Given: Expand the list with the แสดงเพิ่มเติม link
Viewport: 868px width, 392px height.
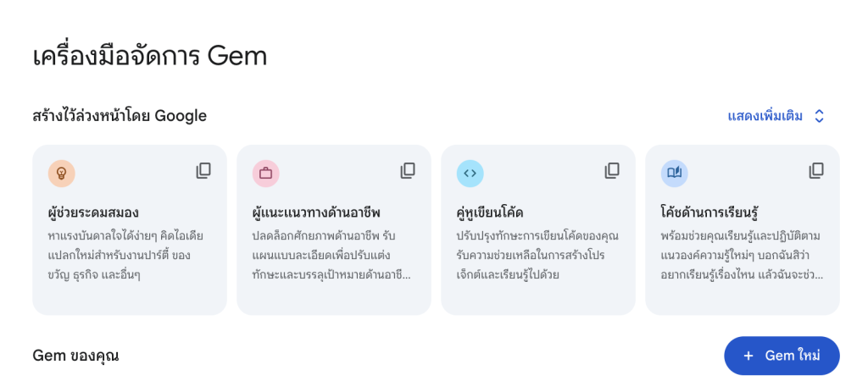Looking at the screenshot, I should 765,116.
